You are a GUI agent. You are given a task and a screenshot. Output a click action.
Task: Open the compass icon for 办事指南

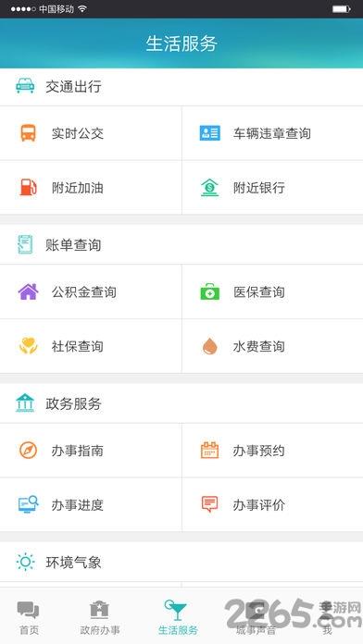point(29,450)
